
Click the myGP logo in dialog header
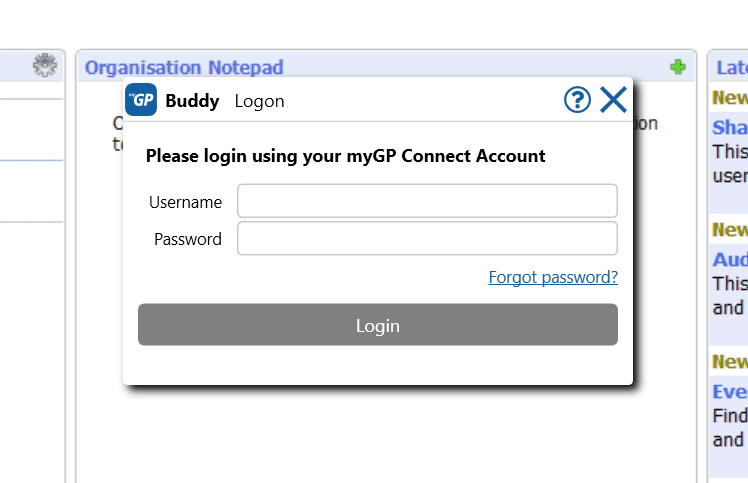(141, 100)
